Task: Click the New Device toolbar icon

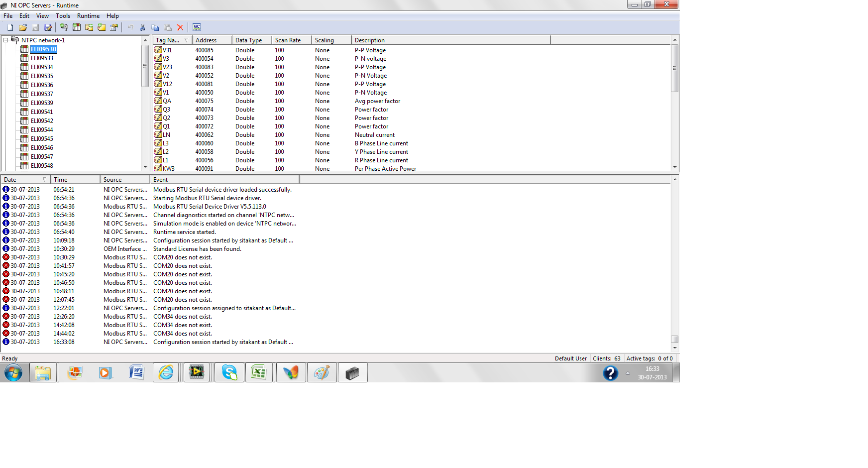Action: (77, 27)
